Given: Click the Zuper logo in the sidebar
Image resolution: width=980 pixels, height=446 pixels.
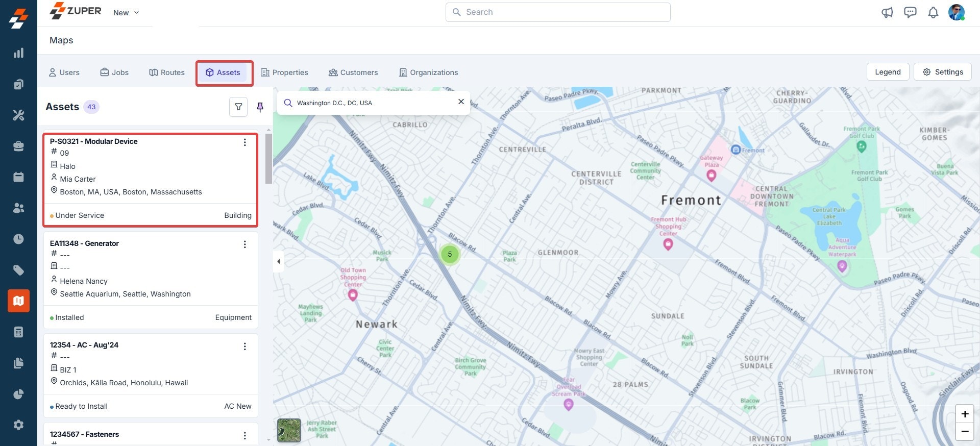Looking at the screenshot, I should coord(18,19).
